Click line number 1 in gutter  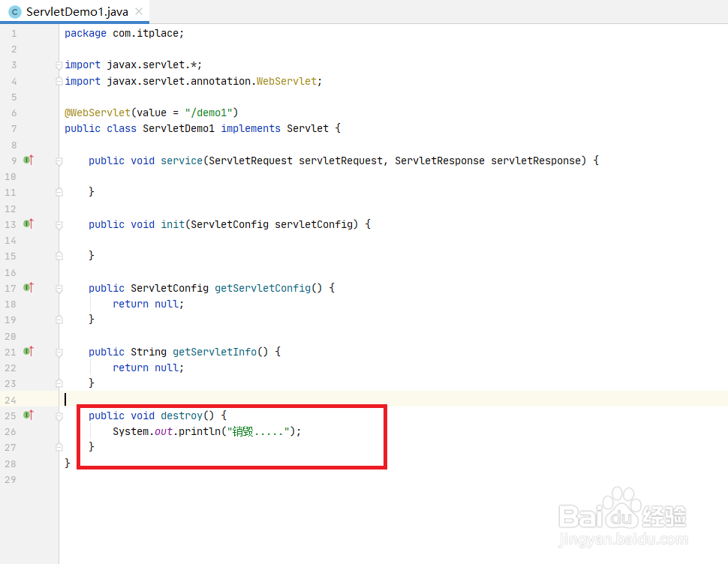pos(14,34)
